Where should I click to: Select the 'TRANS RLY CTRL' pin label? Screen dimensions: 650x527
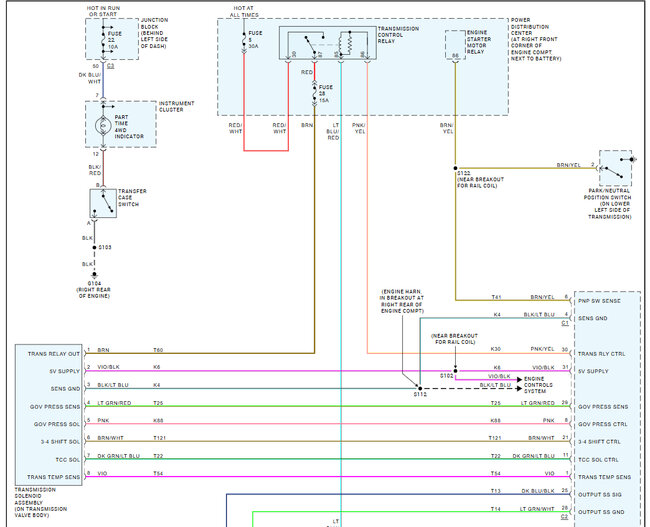[601, 354]
